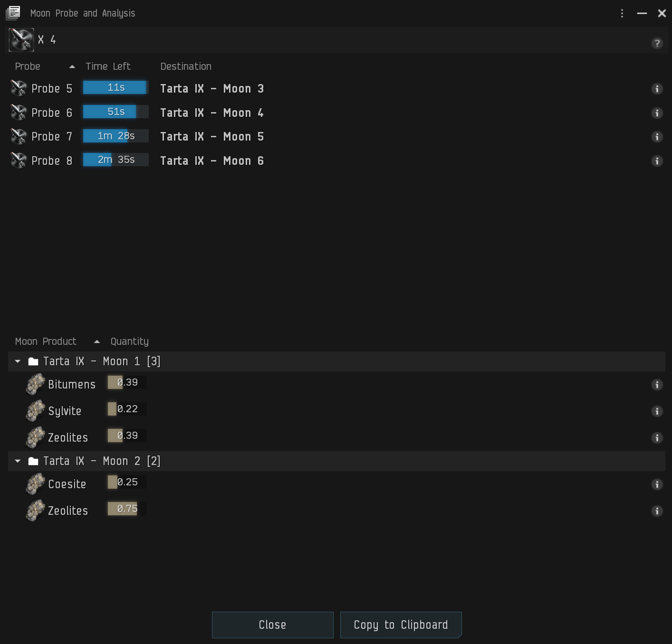Click the Time Left column header
This screenshot has width=672, height=644.
(108, 66)
